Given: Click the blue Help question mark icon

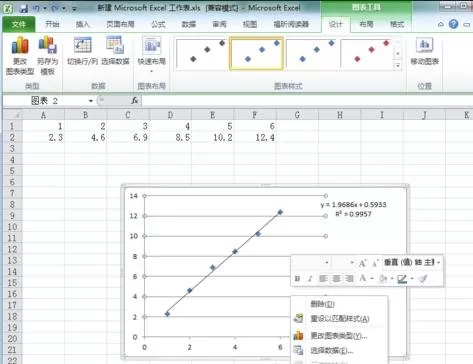Looking at the screenshot, I should (453, 24).
